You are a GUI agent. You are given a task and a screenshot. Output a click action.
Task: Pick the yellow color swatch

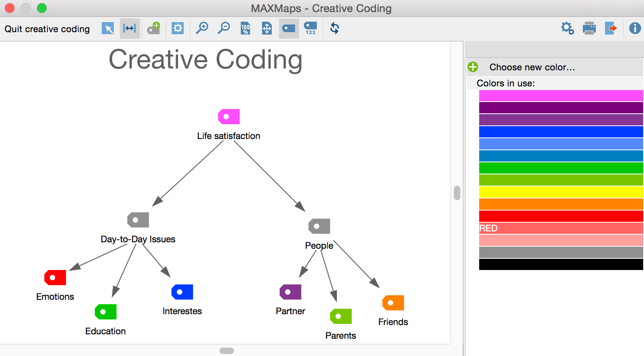[561, 192]
